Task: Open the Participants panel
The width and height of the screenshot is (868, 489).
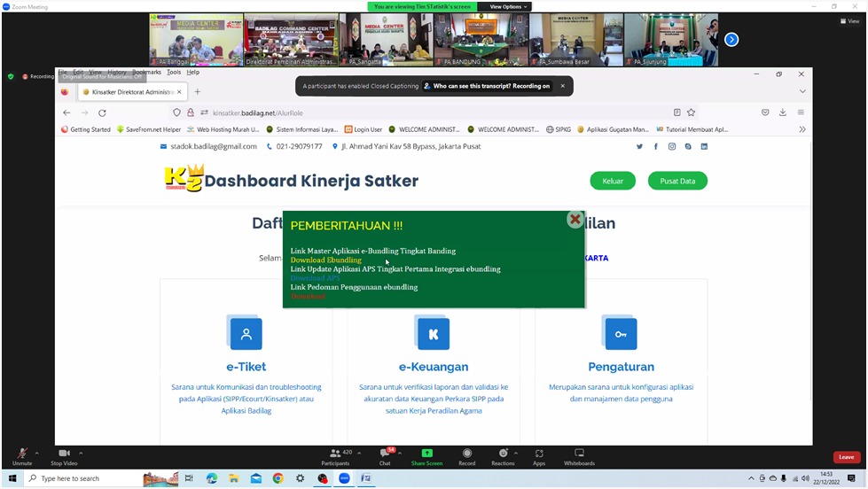Action: pyautogui.click(x=335, y=455)
